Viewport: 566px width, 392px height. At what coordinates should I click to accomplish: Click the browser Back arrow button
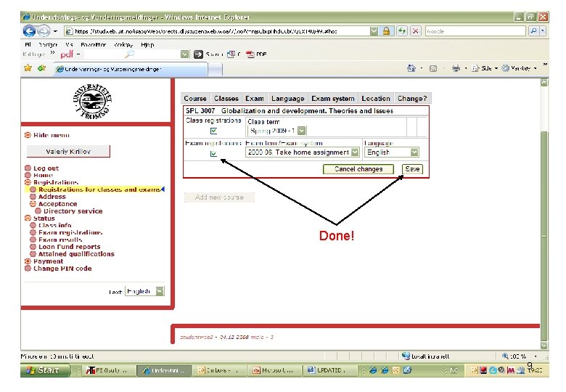pyautogui.click(x=29, y=31)
